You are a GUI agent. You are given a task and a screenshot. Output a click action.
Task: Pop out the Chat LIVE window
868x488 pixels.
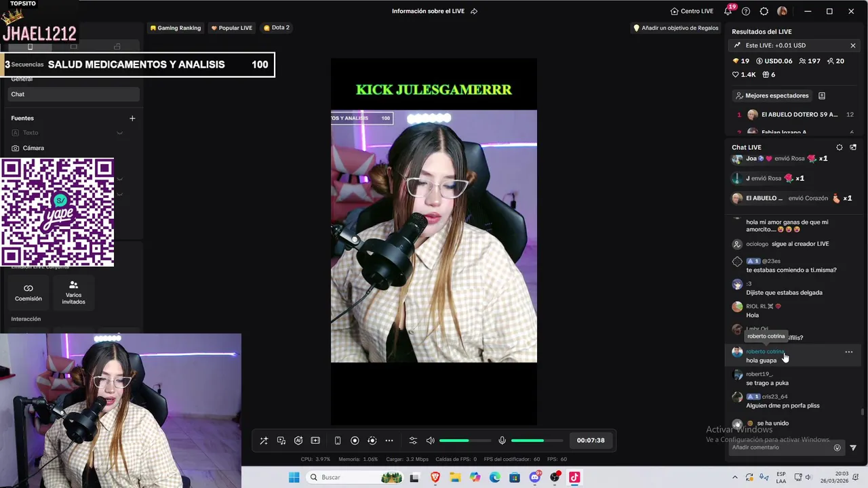click(853, 147)
